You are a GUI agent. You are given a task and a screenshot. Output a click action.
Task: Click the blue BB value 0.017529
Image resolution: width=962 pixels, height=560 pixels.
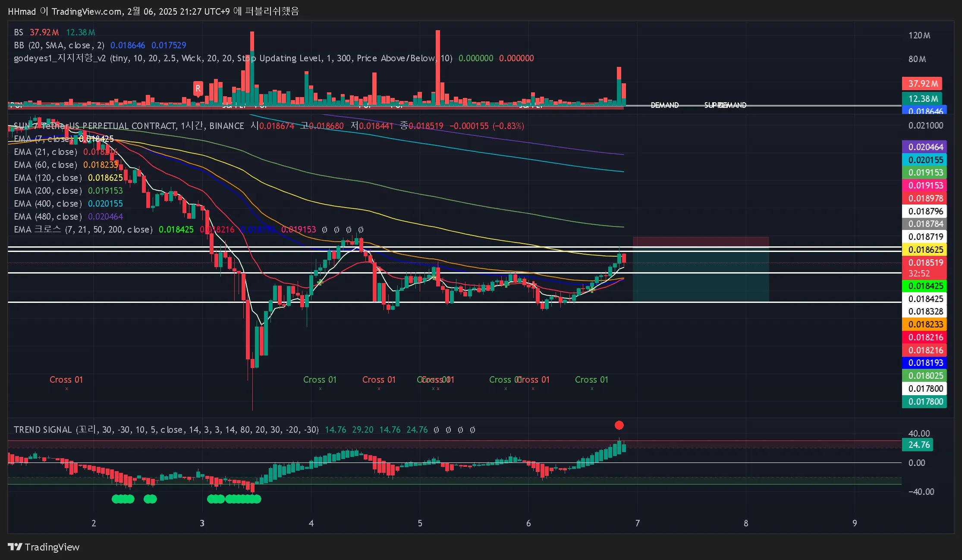click(x=169, y=45)
